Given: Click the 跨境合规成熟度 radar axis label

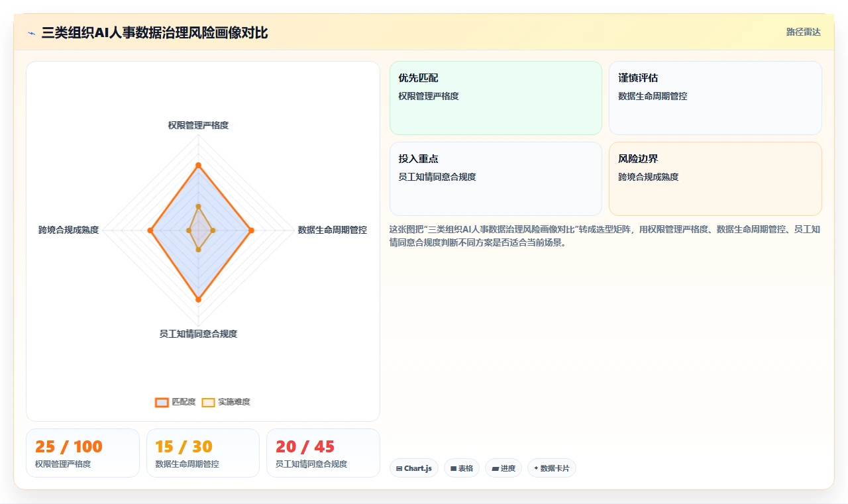Looking at the screenshot, I should (68, 230).
